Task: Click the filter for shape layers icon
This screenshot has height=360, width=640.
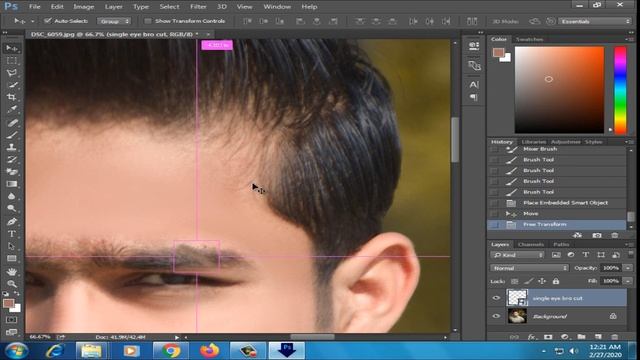Action: point(600,255)
